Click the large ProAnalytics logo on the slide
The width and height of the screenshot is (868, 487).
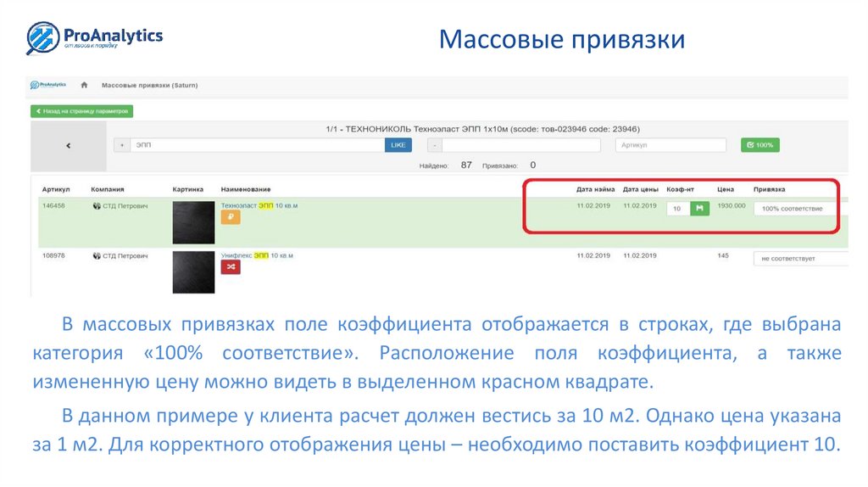tap(95, 38)
